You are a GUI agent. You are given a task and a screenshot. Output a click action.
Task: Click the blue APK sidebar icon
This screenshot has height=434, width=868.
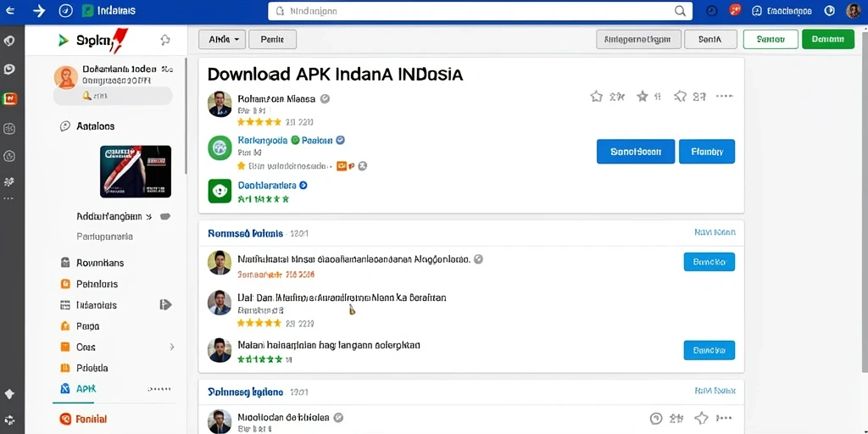pyautogui.click(x=64, y=388)
